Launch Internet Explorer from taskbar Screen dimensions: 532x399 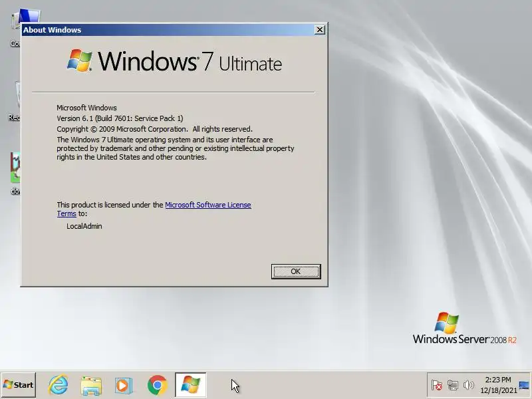click(59, 385)
